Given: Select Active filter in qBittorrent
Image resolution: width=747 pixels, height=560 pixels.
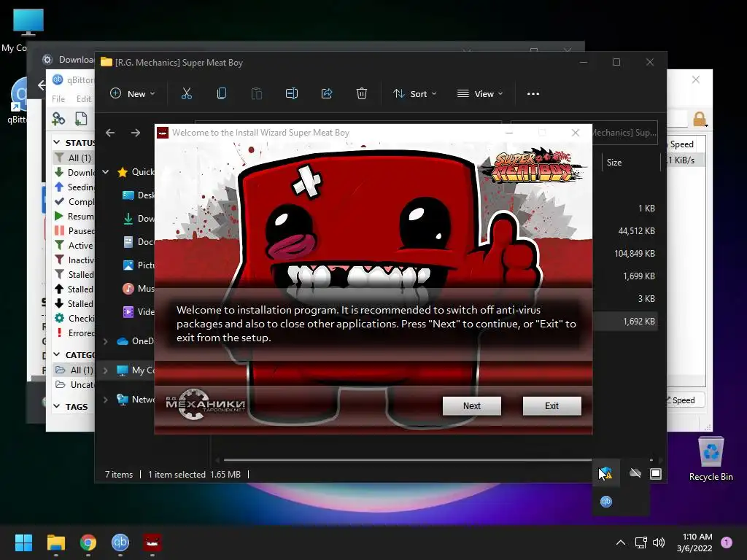Looking at the screenshot, I should (74, 246).
